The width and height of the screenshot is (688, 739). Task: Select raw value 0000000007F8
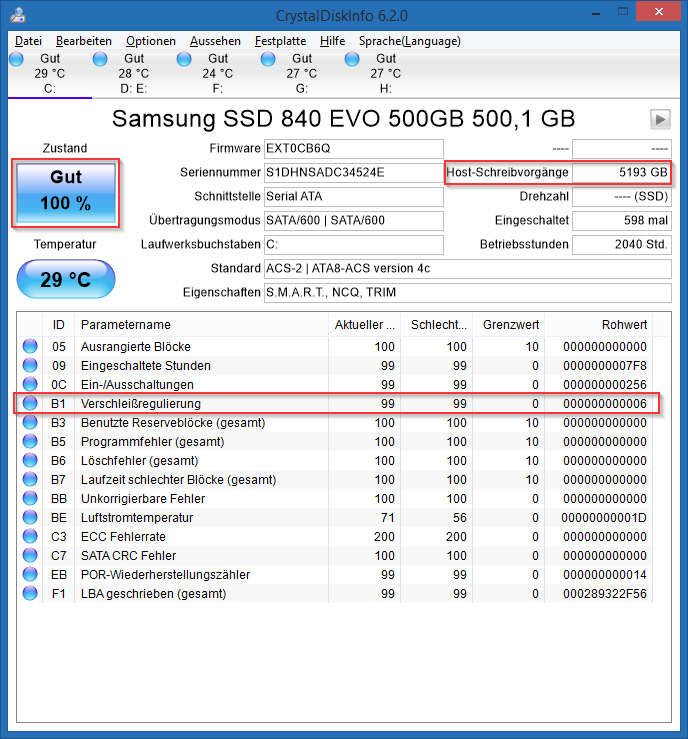coord(605,366)
